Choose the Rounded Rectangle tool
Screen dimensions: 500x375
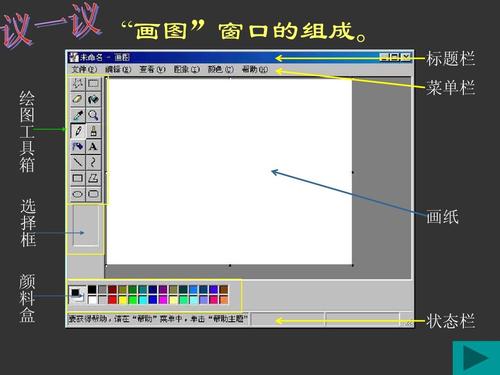click(93, 194)
